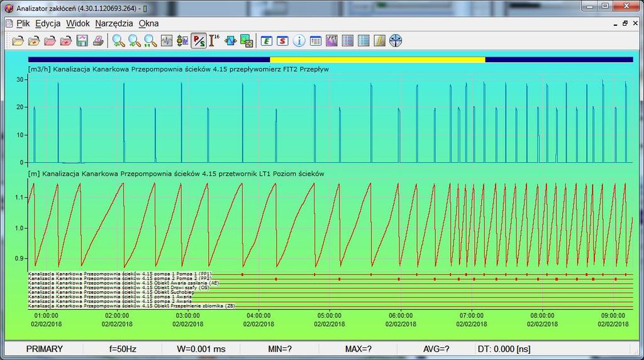Viewport: 644px width, 360px height.
Task: Toggle the P/S primary-secondary button
Action: [x=199, y=41]
